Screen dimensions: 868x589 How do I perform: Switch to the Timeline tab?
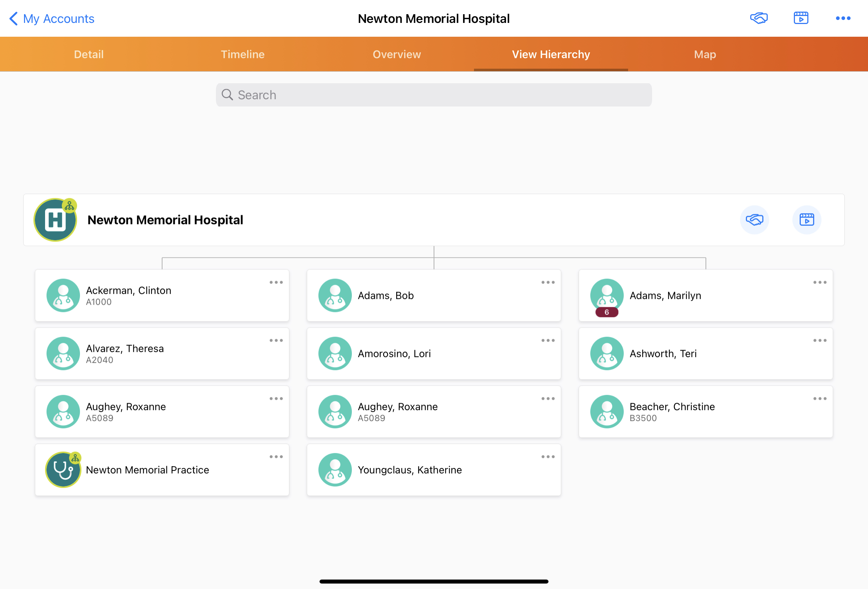[x=242, y=54]
